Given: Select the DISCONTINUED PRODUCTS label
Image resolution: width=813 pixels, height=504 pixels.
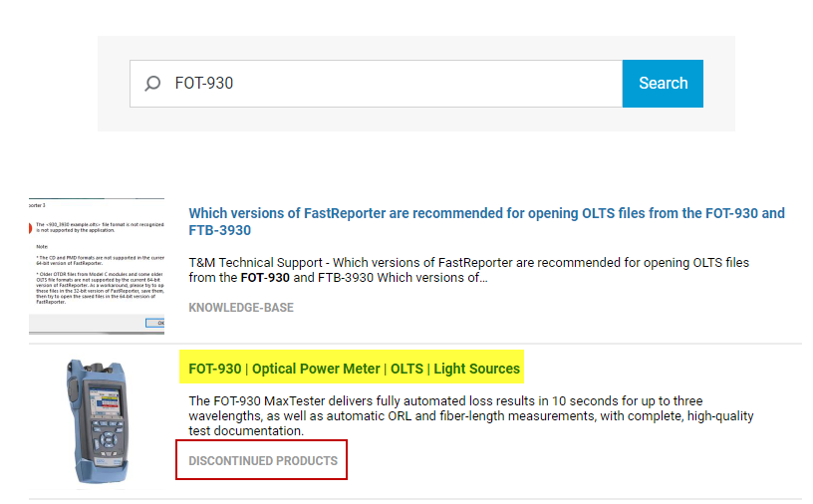Looking at the screenshot, I should click(263, 460).
